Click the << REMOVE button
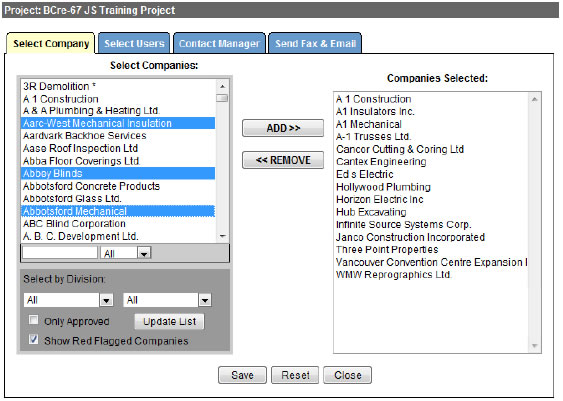The width and height of the screenshot is (563, 401). (283, 160)
